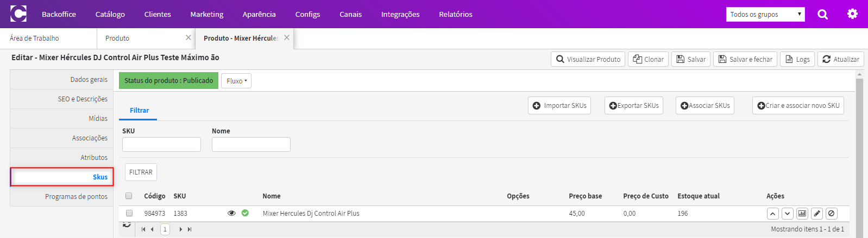Focus the Nome filter input field

(251, 144)
